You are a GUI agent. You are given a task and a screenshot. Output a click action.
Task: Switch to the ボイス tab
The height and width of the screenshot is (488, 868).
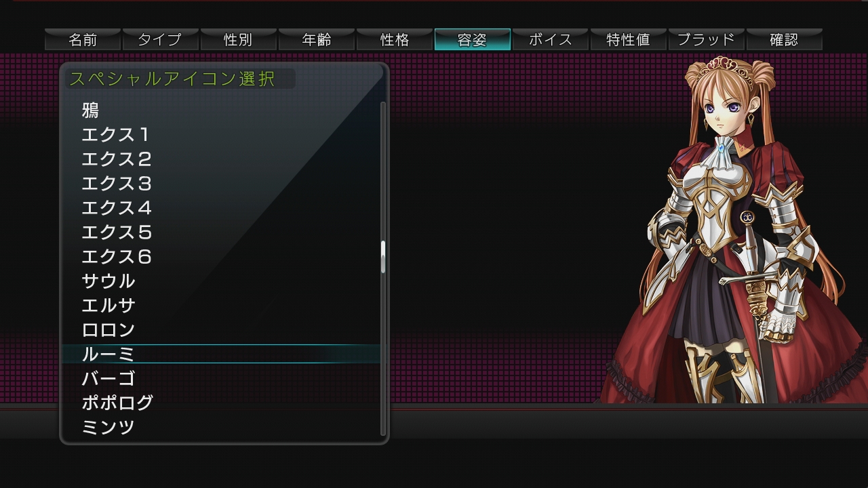[551, 40]
